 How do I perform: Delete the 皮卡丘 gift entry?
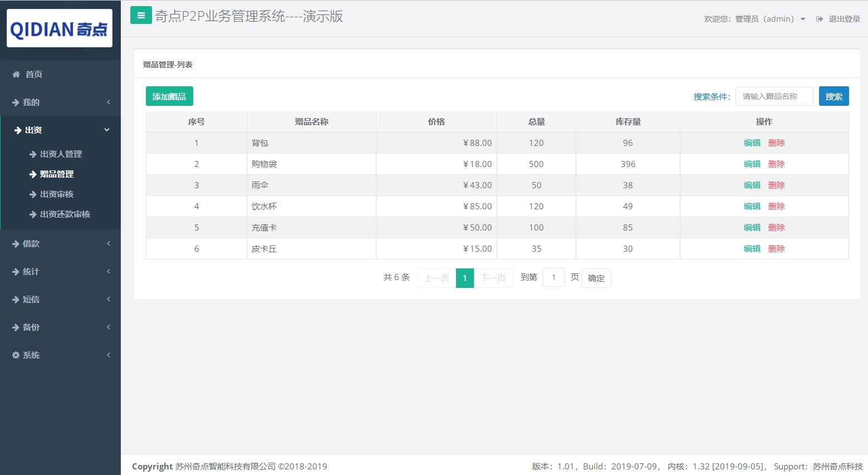point(776,248)
